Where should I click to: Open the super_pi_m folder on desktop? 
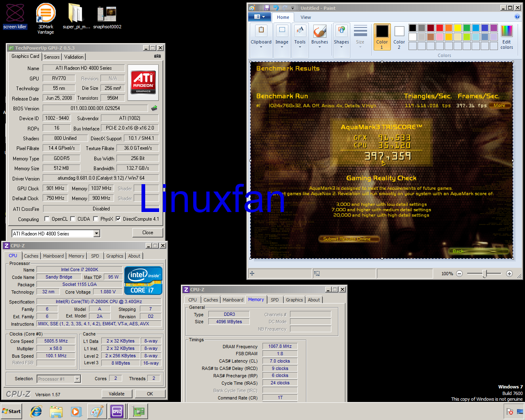coord(76,16)
